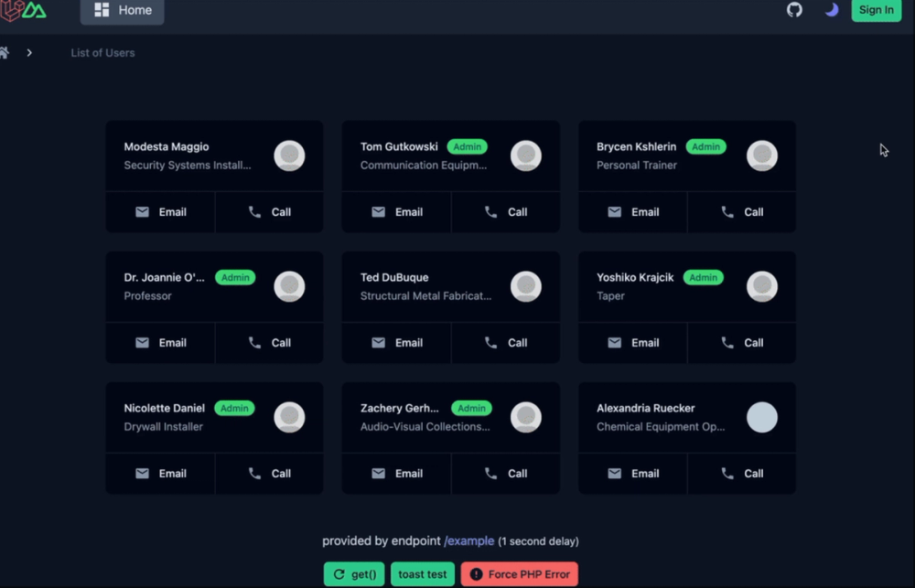Click the Force PHP Error button
The image size is (915, 588).
coord(520,574)
